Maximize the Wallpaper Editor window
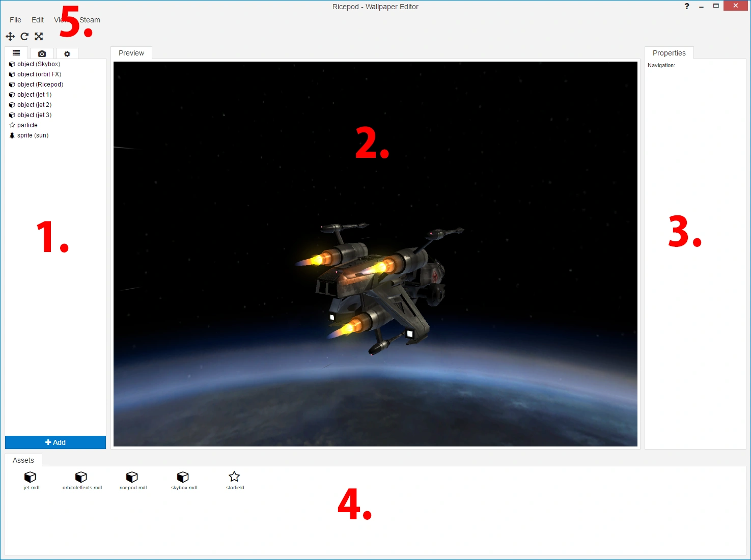Image resolution: width=751 pixels, height=560 pixels. (x=716, y=6)
